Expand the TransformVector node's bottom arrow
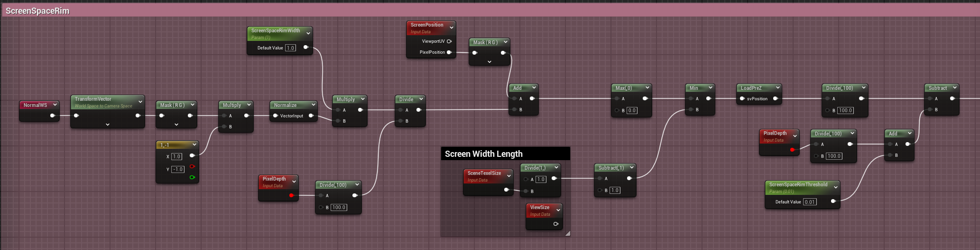 (108, 125)
